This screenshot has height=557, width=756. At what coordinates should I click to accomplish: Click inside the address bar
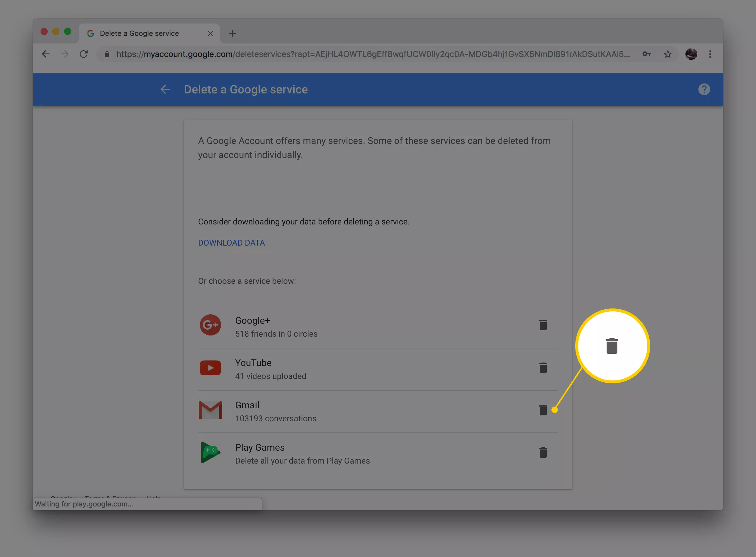(x=371, y=54)
